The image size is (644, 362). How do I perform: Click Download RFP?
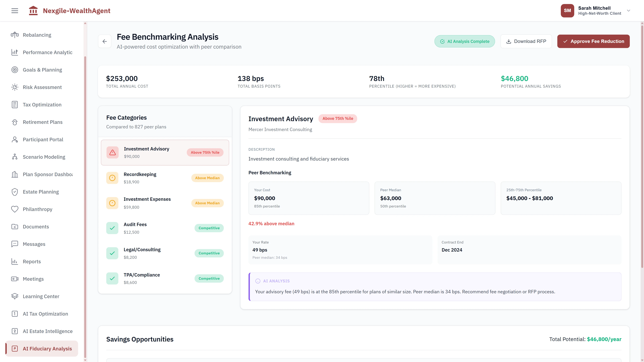tap(526, 41)
